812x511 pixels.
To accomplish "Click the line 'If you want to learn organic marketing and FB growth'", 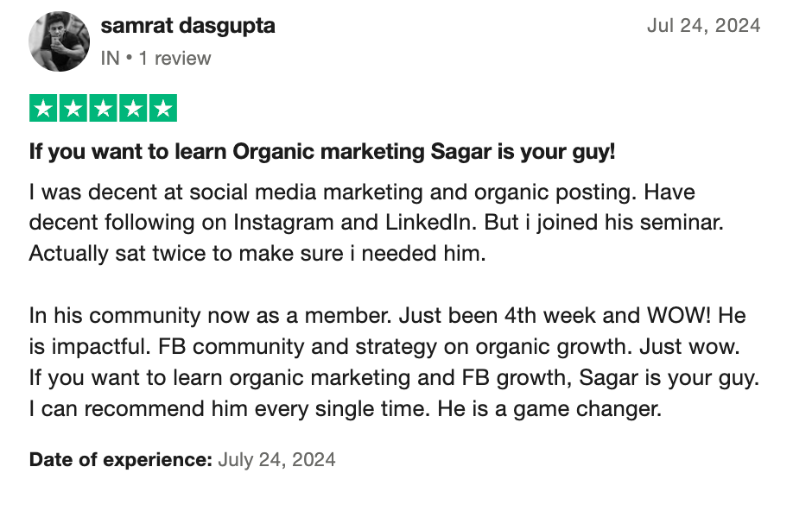I will click(394, 377).
